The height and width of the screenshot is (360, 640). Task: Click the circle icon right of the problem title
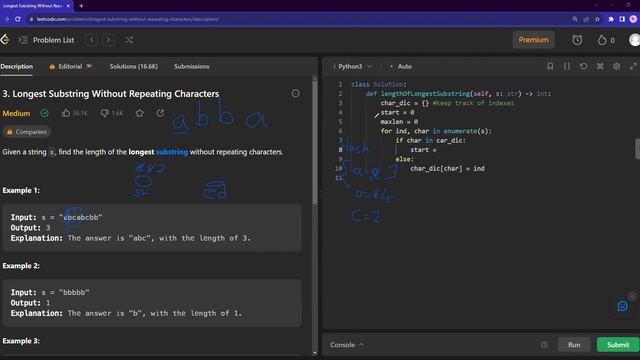point(296,93)
